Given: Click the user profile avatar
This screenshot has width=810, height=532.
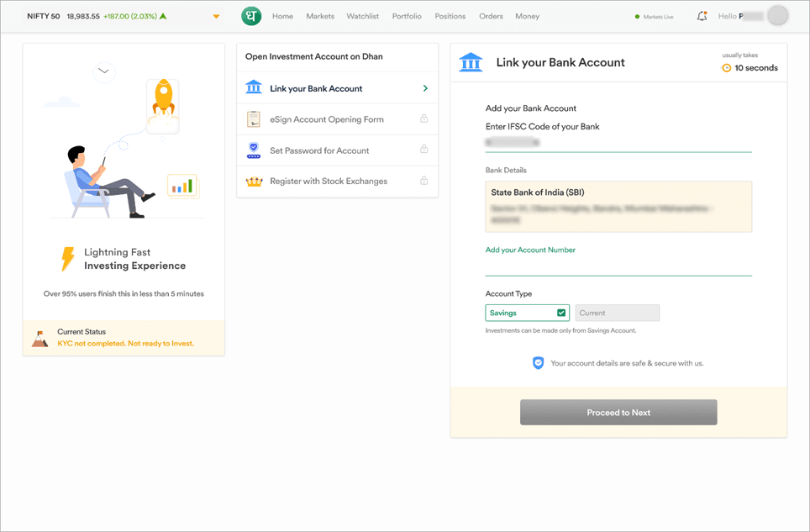Looking at the screenshot, I should pyautogui.click(x=778, y=16).
